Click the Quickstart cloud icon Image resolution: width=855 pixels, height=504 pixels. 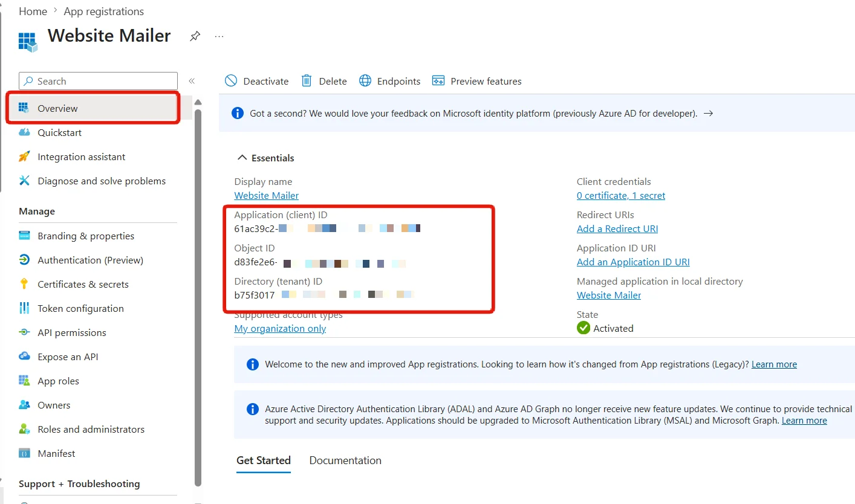coord(24,132)
